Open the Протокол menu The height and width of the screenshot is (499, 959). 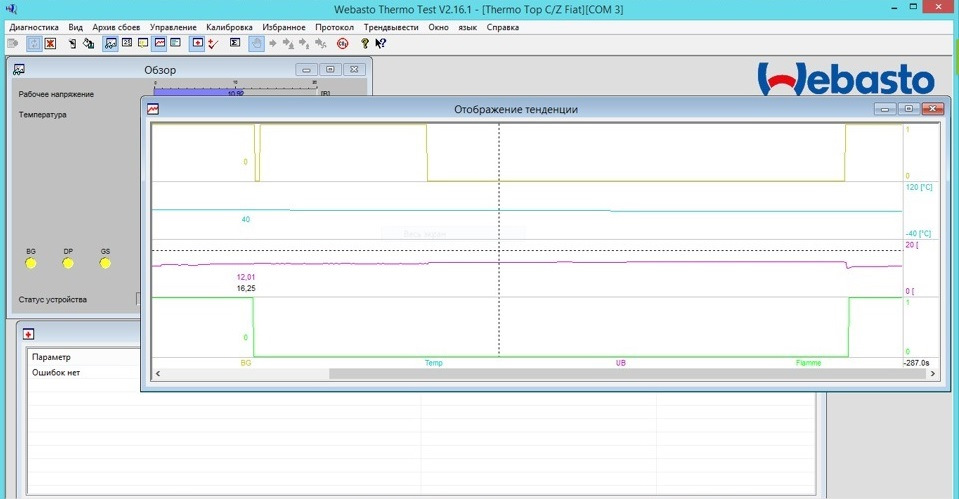pyautogui.click(x=334, y=27)
